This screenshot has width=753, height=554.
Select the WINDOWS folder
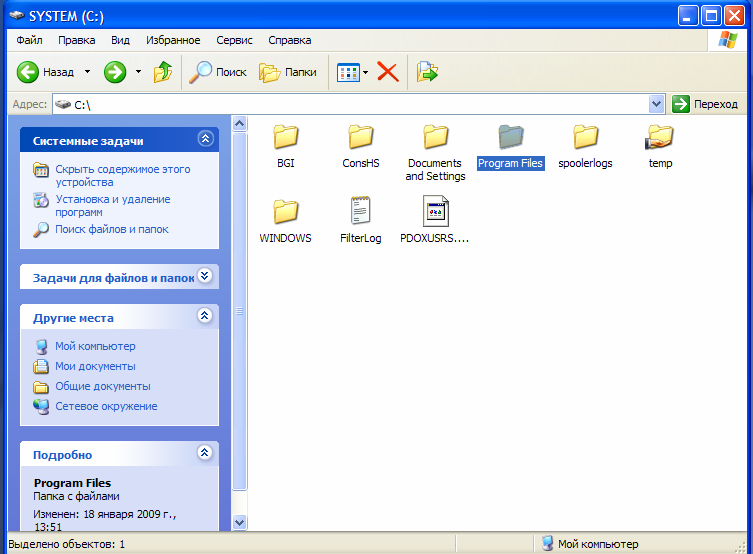(x=286, y=221)
